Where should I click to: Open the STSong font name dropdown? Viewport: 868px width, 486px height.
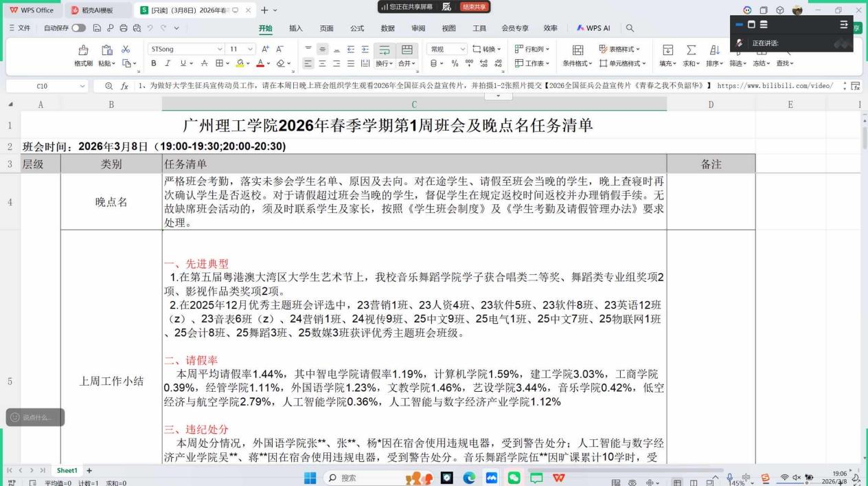coord(220,49)
